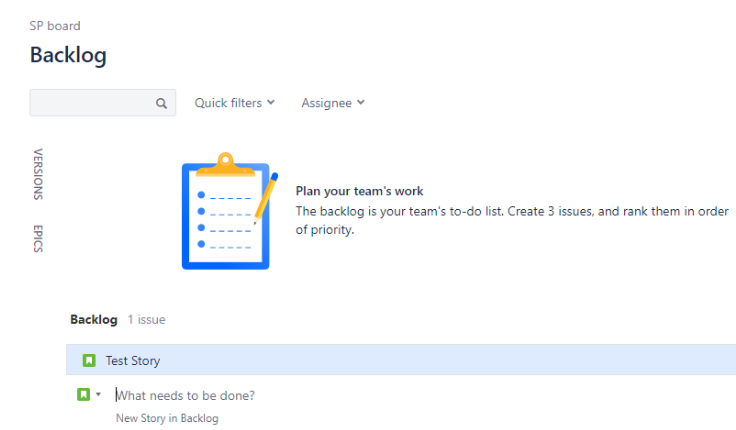Click the Test Story title text
Screen dimensions: 736x430
click(133, 361)
